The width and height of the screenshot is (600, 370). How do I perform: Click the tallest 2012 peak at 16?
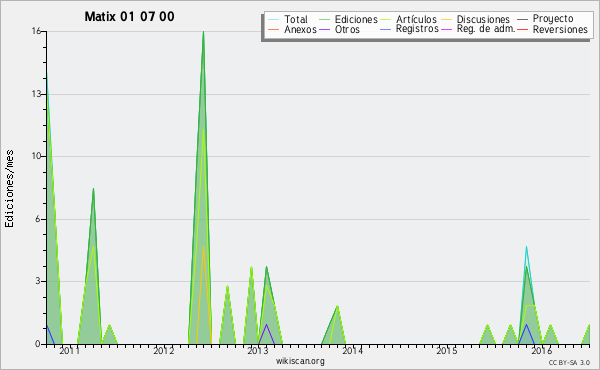(203, 33)
